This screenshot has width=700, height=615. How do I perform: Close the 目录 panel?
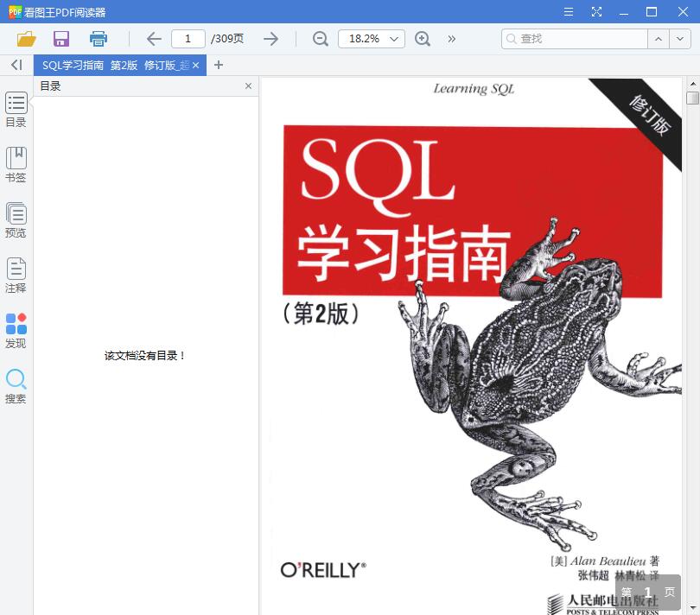(x=248, y=86)
